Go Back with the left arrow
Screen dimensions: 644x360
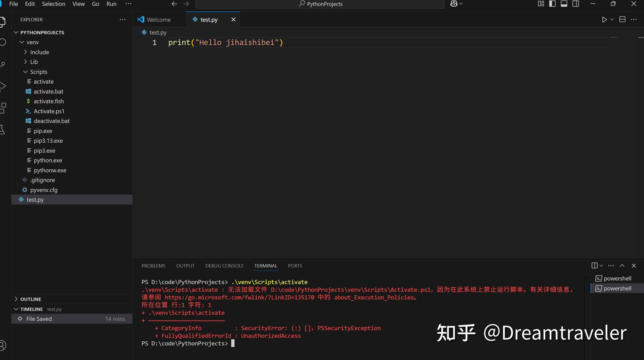coord(174,4)
